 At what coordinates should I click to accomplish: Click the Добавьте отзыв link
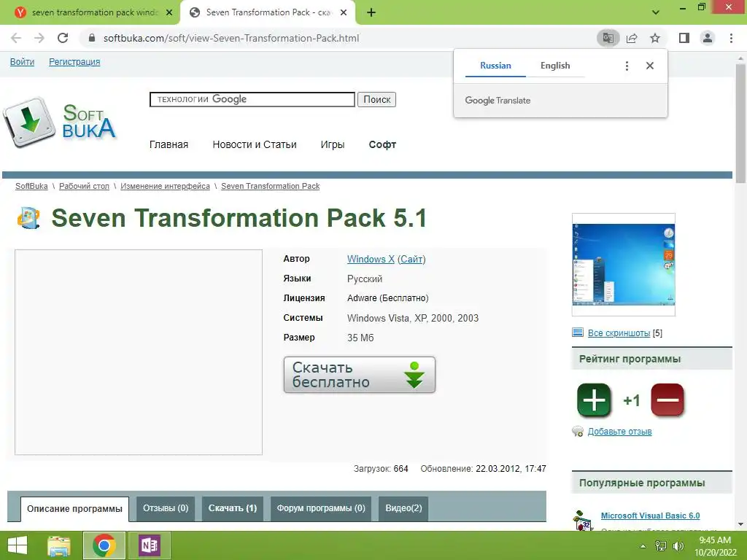[619, 432]
